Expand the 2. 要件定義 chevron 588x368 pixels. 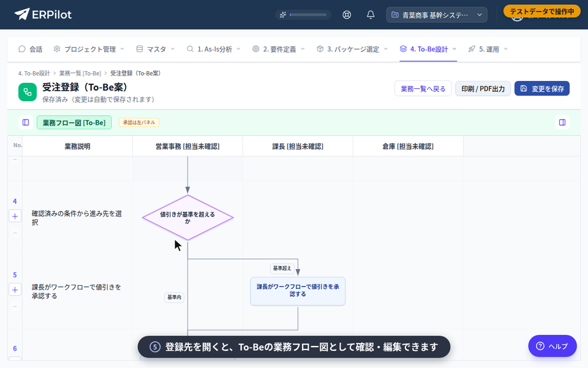tap(303, 49)
